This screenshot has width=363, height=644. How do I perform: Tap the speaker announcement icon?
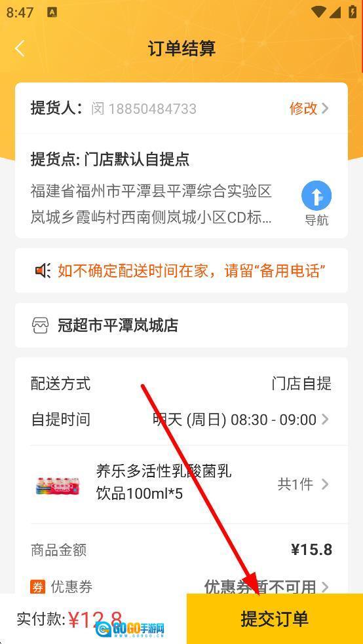pyautogui.click(x=43, y=271)
